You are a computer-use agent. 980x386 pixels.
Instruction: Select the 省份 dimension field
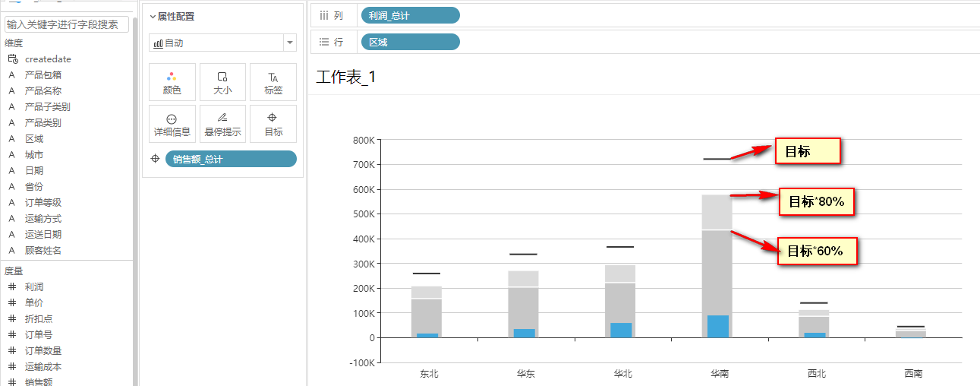[x=34, y=186]
